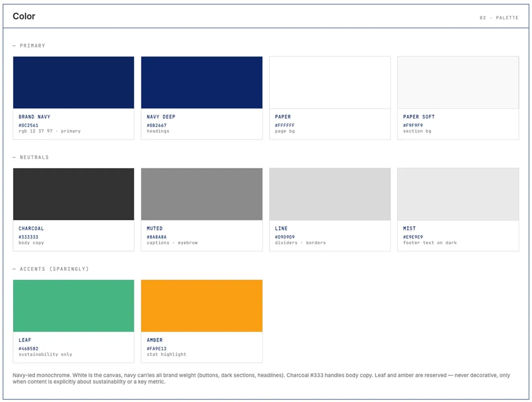This screenshot has height=402, width=532.
Task: Click 'rgb 12 37 97 · primary' text
Action: (x=49, y=131)
